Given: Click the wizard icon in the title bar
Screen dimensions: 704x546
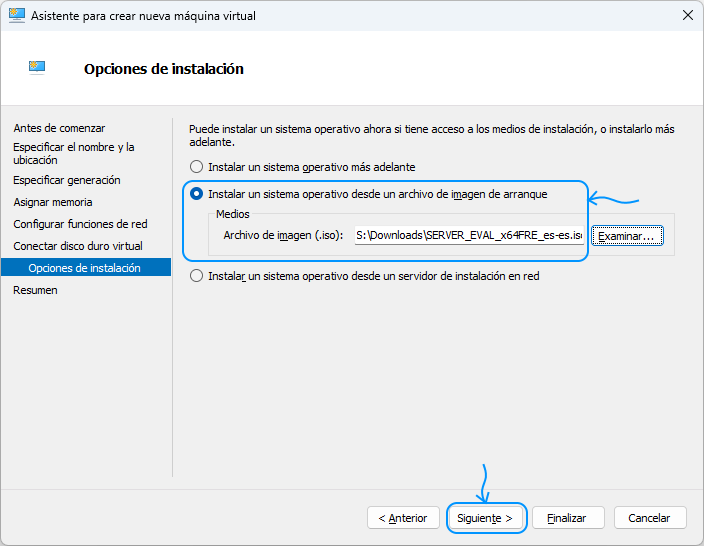Looking at the screenshot, I should pyautogui.click(x=17, y=16).
